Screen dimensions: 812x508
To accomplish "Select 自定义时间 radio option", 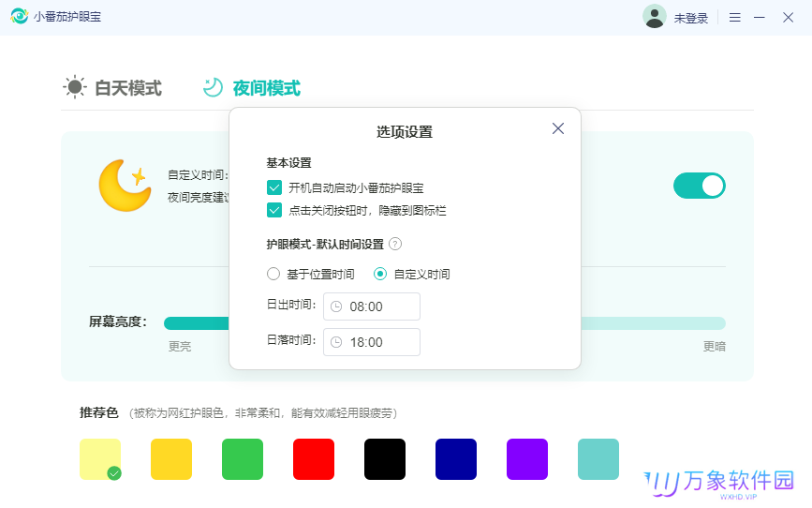I will tap(380, 274).
